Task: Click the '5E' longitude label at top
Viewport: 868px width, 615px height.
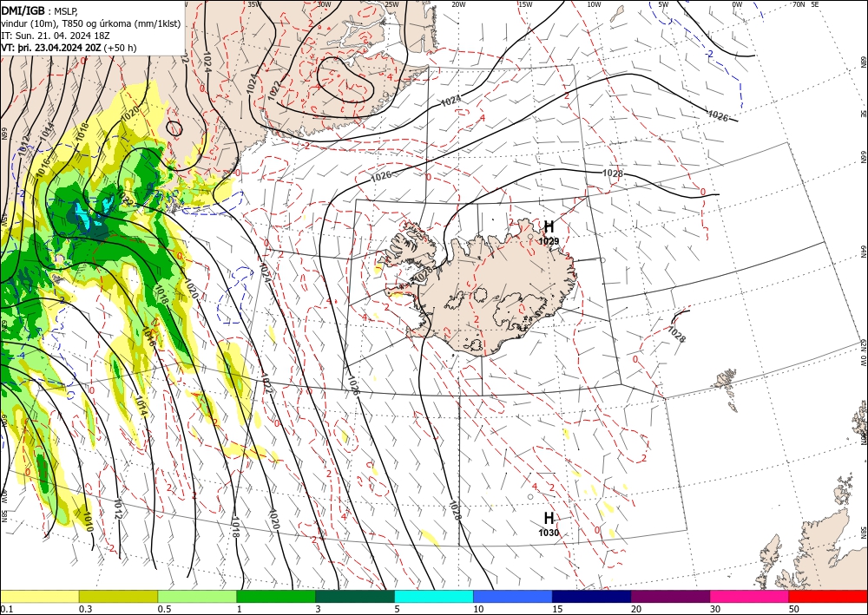Action: click(x=815, y=4)
